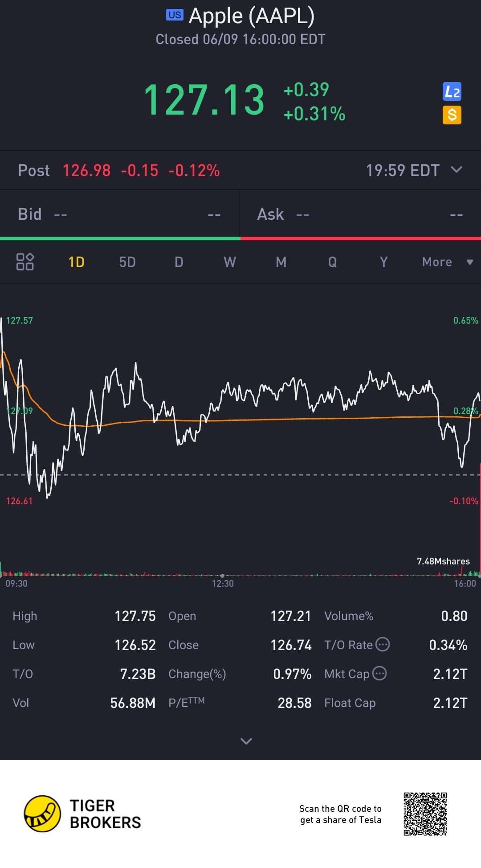Tap the T/O Rate value 0.34%
Viewport: 481px width, 868px height.
pos(448,645)
